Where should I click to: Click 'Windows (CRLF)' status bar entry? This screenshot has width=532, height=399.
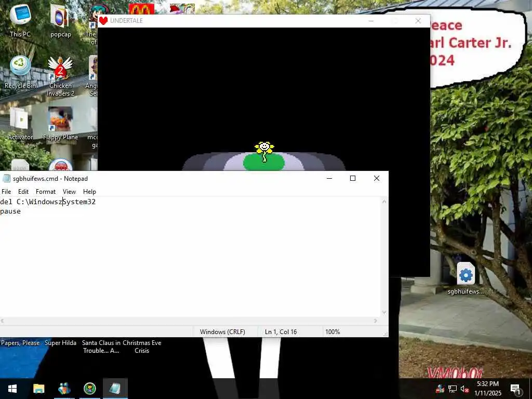222,332
